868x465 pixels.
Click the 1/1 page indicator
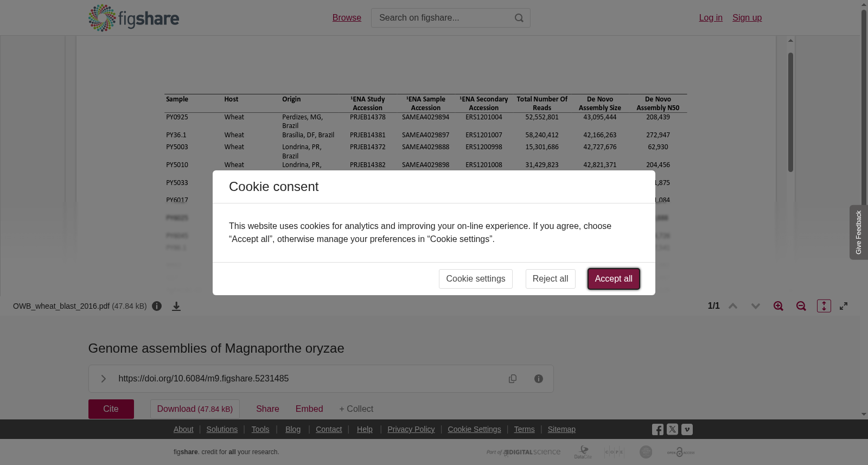714,306
